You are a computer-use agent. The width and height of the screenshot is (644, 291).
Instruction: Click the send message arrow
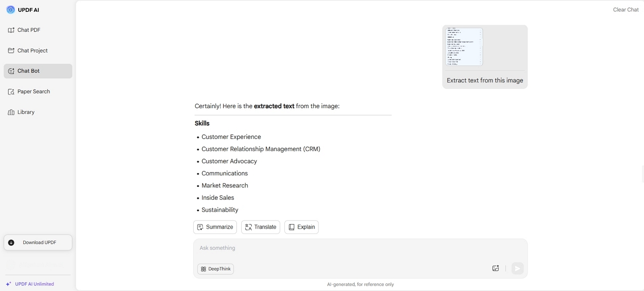pyautogui.click(x=518, y=268)
